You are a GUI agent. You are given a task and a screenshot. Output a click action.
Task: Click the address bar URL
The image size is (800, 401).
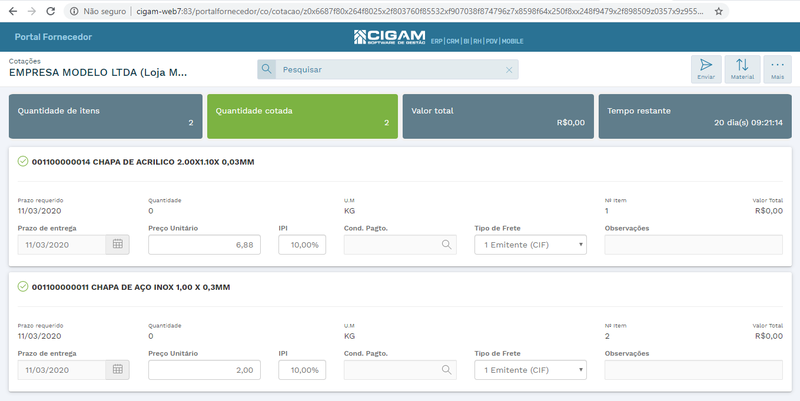[x=419, y=11]
